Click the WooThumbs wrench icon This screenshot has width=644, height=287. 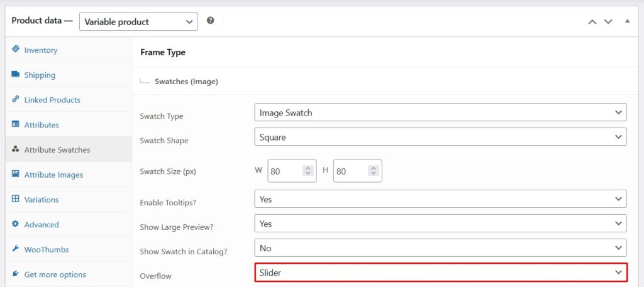[x=16, y=249]
